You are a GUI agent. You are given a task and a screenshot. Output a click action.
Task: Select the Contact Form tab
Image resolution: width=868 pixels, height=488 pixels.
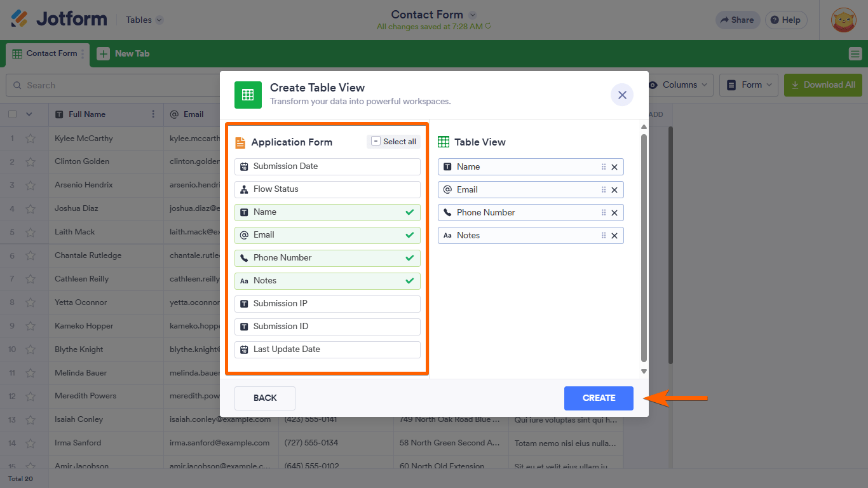pyautogui.click(x=46, y=54)
